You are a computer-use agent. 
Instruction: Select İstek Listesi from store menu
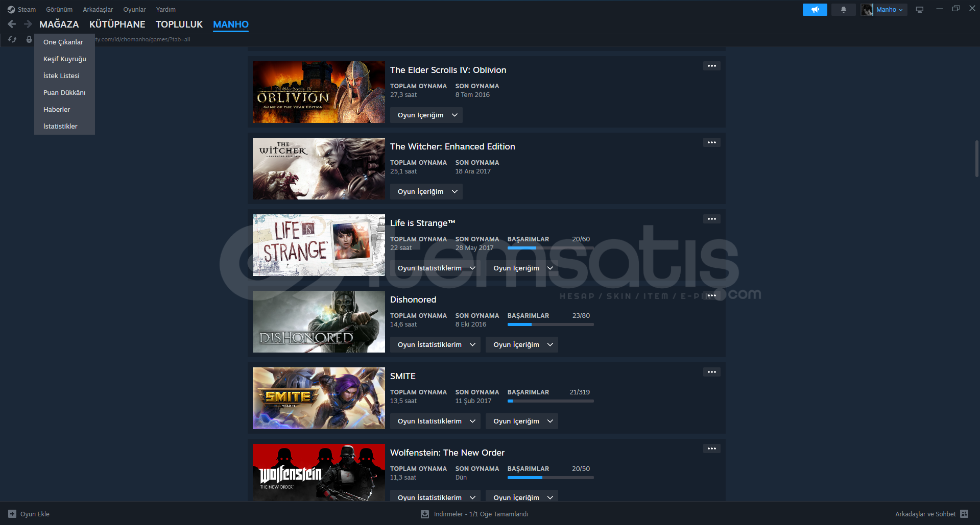[x=64, y=76]
